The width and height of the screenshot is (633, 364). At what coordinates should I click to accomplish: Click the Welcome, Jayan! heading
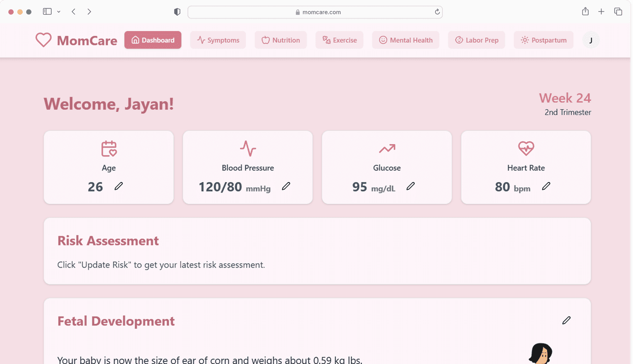109,104
